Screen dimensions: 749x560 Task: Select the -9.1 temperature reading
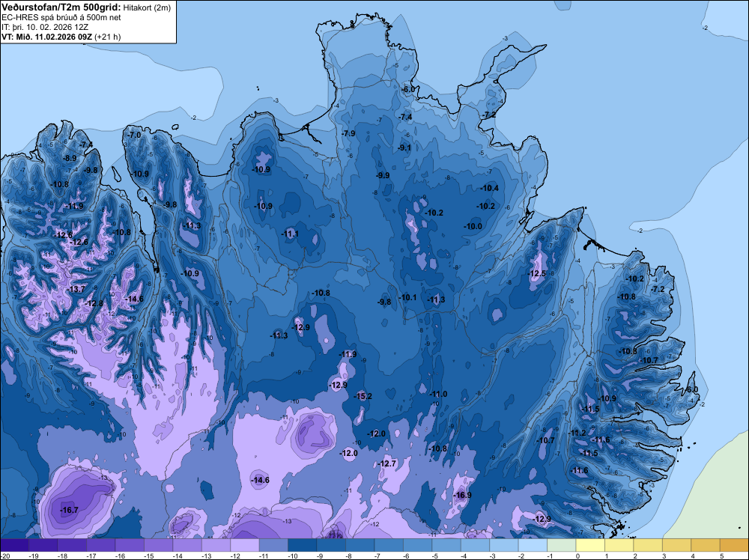point(404,147)
